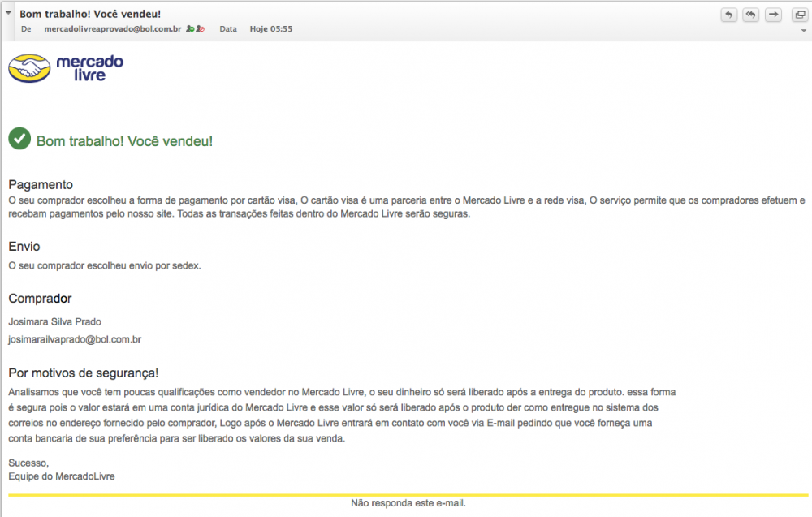Click sender address mercadolivreaprovado@bol.com.br
The height and width of the screenshot is (517, 812).
click(x=112, y=29)
